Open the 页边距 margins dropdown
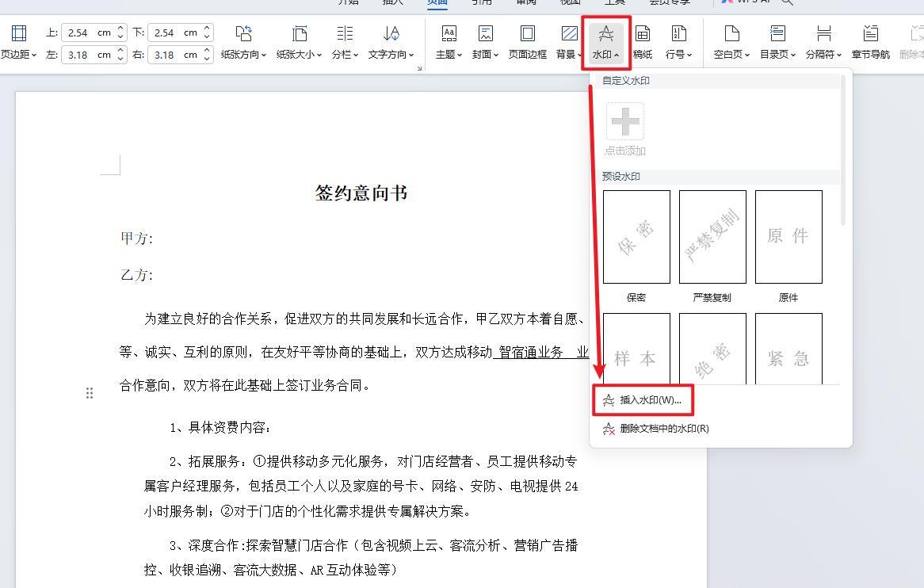 (18, 41)
